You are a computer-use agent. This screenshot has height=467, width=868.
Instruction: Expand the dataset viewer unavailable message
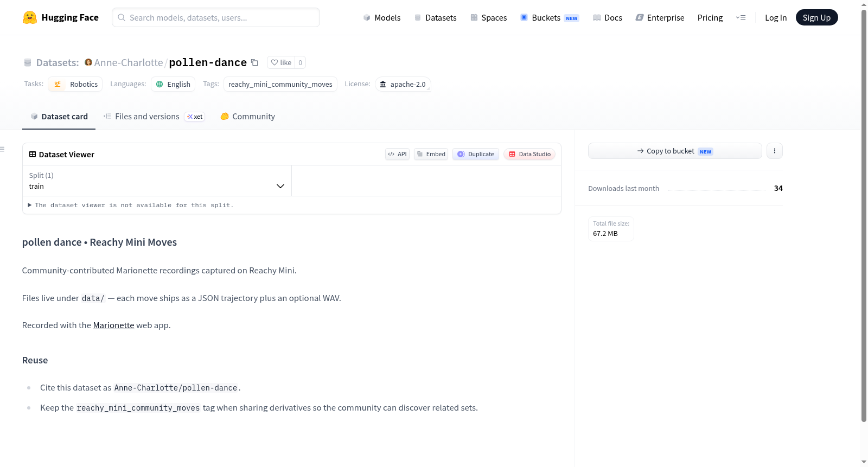click(131, 205)
